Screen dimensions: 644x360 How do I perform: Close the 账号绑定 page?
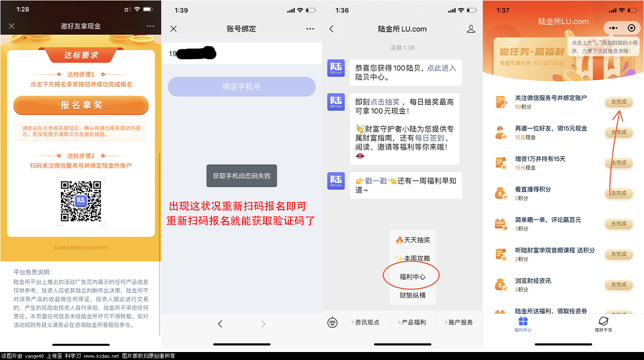tap(174, 29)
